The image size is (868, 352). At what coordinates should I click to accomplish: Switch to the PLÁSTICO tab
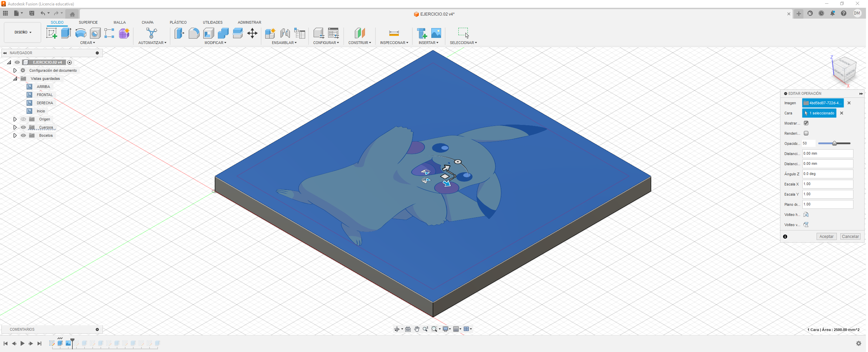(178, 22)
